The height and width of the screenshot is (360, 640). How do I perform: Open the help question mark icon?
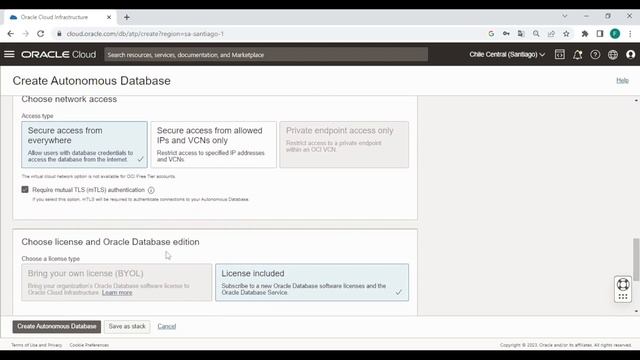point(595,54)
